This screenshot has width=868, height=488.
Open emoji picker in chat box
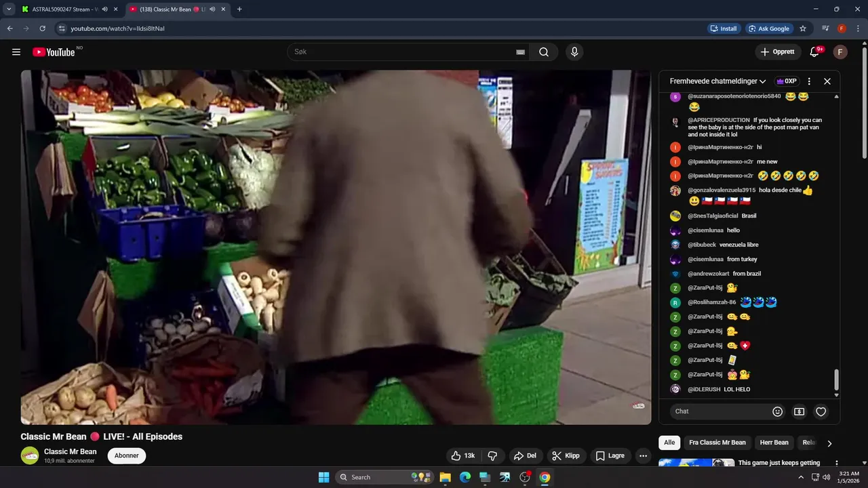pos(778,411)
